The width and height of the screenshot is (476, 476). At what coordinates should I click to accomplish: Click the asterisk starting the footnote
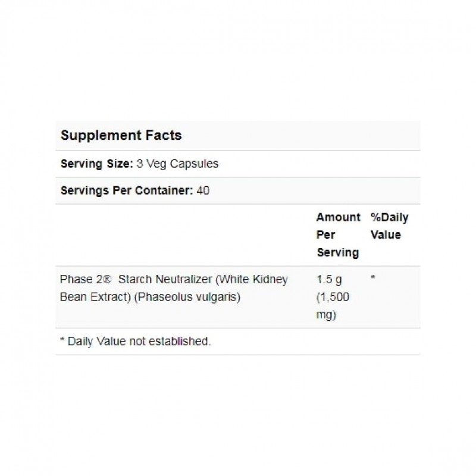click(62, 341)
